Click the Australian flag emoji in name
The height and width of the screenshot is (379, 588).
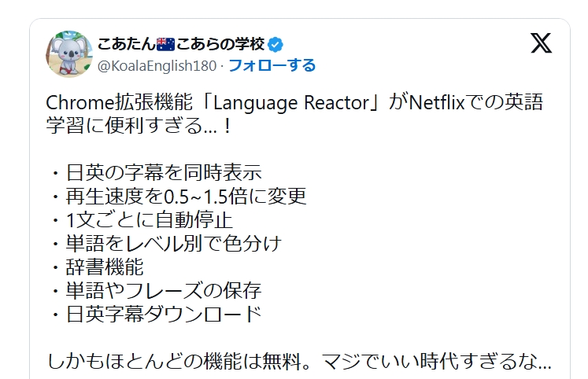click(x=165, y=44)
